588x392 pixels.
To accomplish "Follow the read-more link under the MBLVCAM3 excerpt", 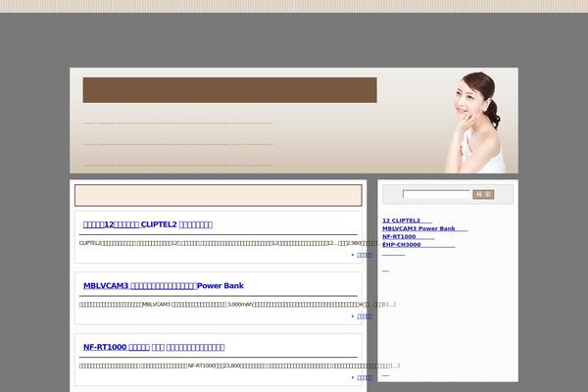I will [x=365, y=317].
